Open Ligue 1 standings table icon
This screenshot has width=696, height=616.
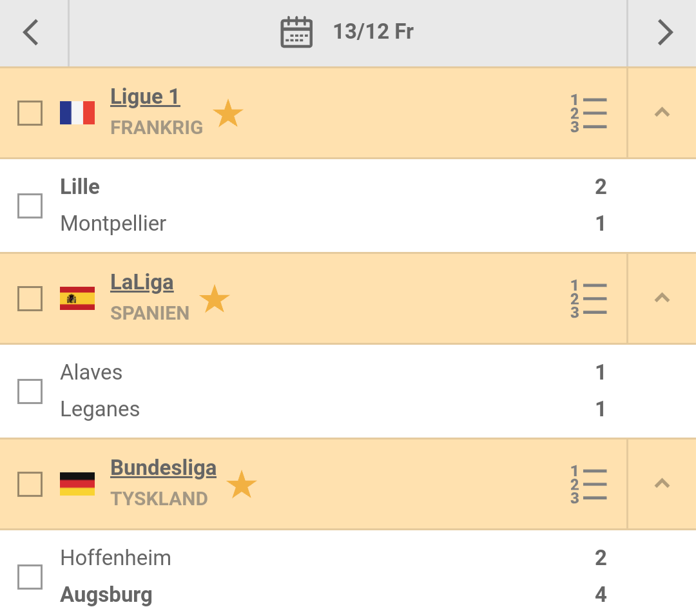click(x=588, y=113)
